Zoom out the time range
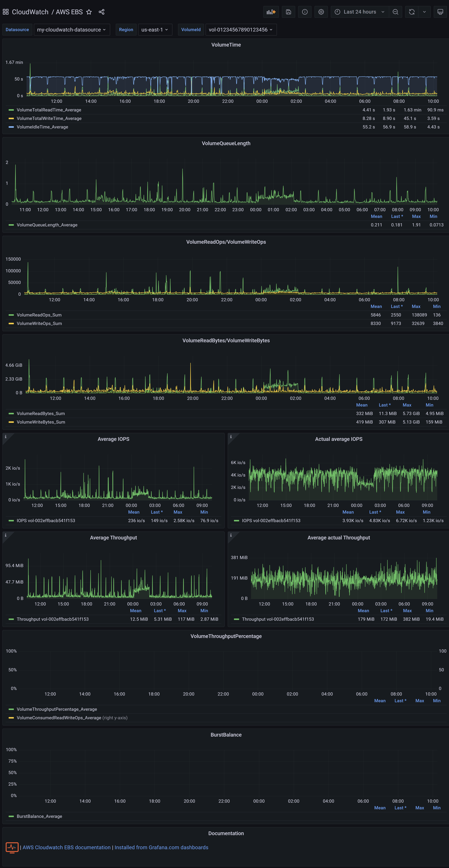The width and height of the screenshot is (449, 868). (395, 12)
